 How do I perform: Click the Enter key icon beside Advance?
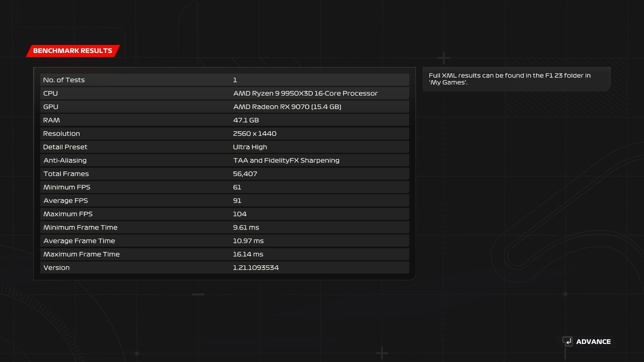click(x=567, y=341)
